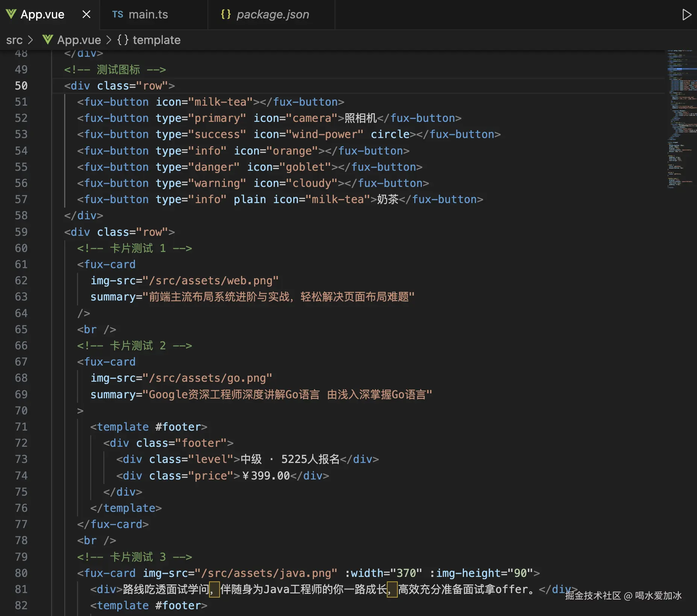Place cursor on 奶茶 button text
Viewport: 697px width, 616px height.
pos(388,199)
